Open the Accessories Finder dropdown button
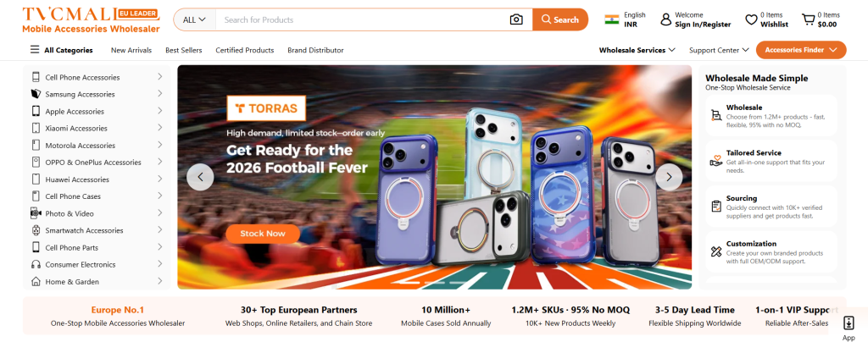 [800, 50]
